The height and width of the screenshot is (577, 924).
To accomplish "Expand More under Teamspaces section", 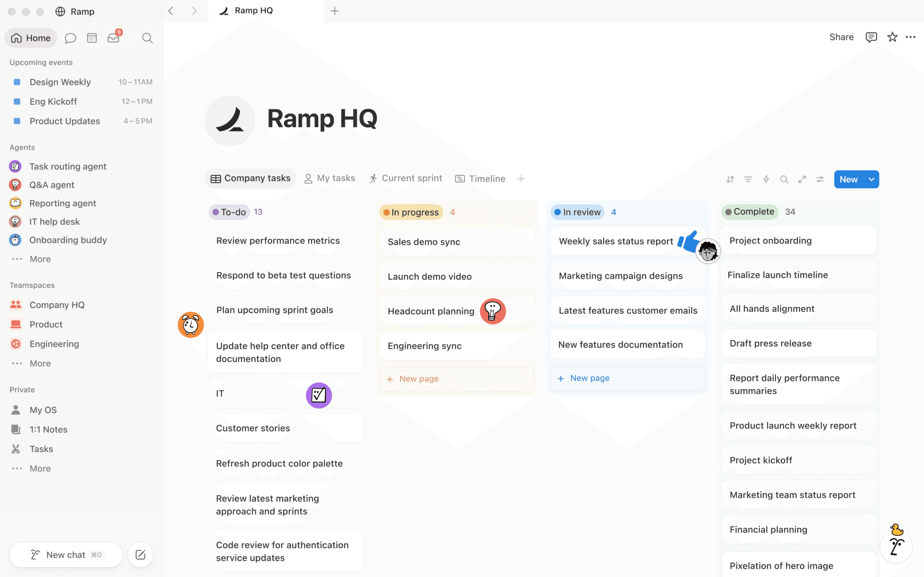I will pyautogui.click(x=40, y=363).
